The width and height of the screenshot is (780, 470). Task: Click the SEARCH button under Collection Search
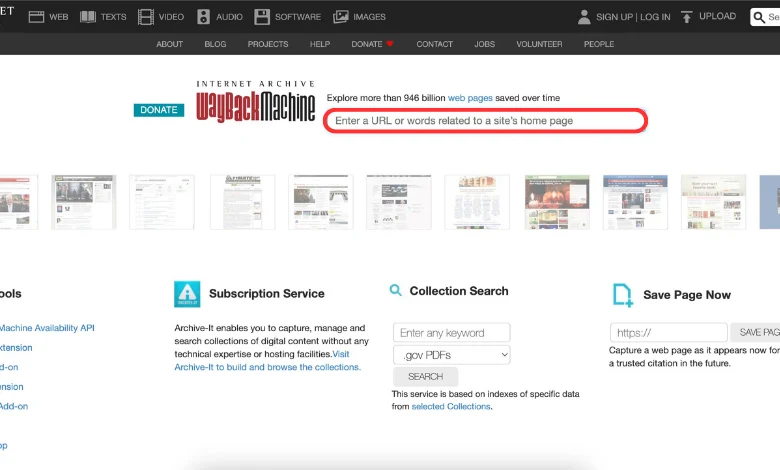425,376
